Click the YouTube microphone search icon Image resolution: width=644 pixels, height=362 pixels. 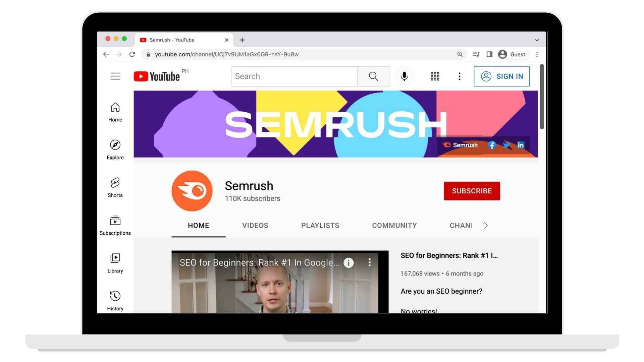coord(404,76)
